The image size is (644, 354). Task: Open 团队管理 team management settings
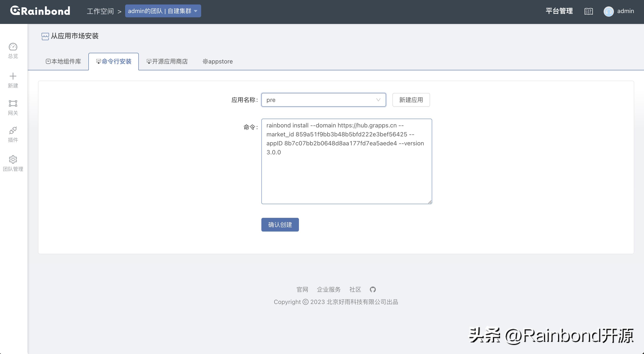tap(13, 163)
